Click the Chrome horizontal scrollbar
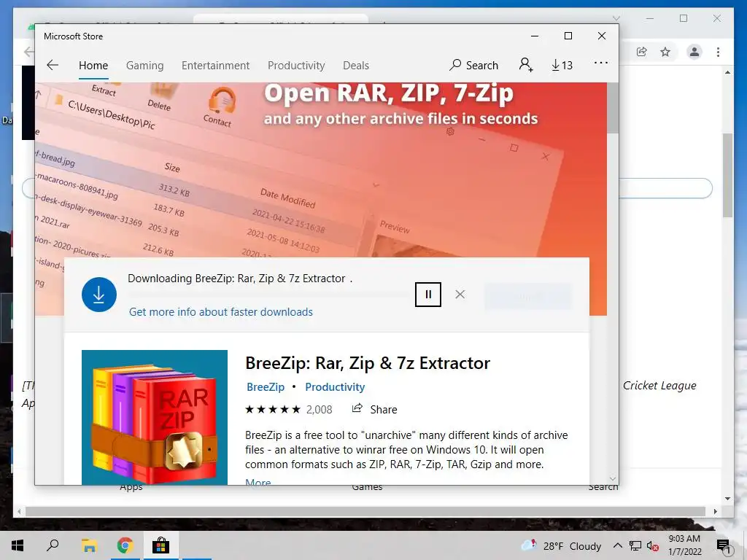 (365, 511)
